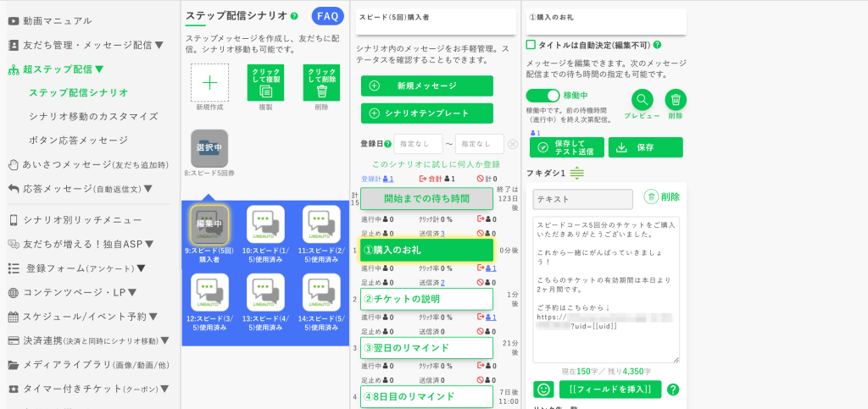
Task: Expand スケジュール/イベント予約 menu
Action: point(83,317)
